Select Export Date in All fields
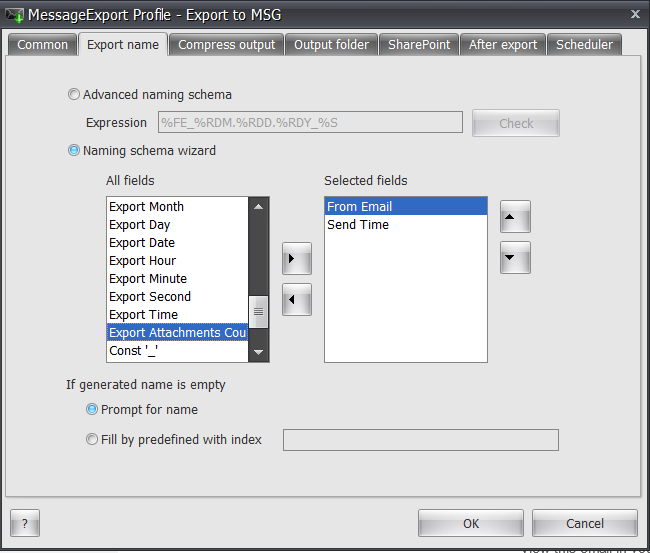The width and height of the screenshot is (650, 553). [177, 243]
